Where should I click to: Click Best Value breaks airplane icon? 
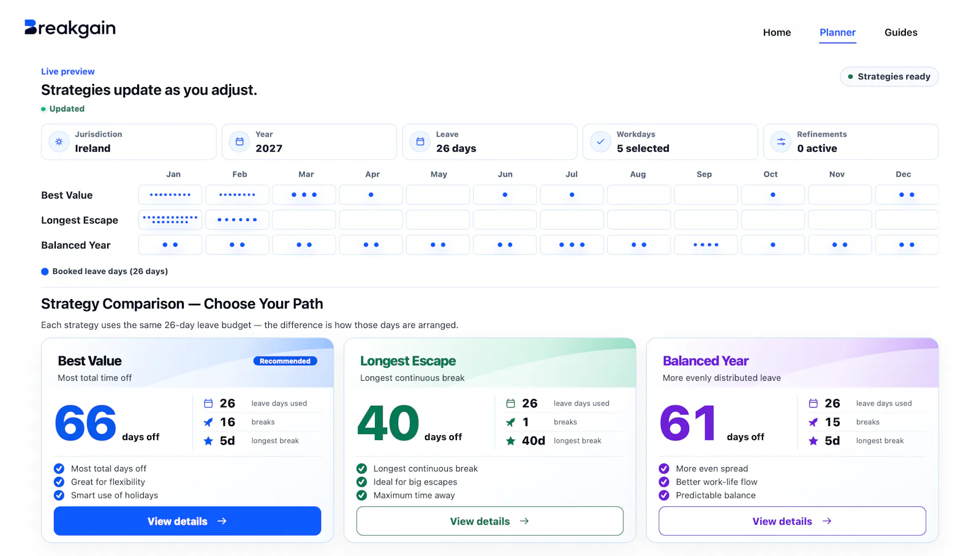208,422
